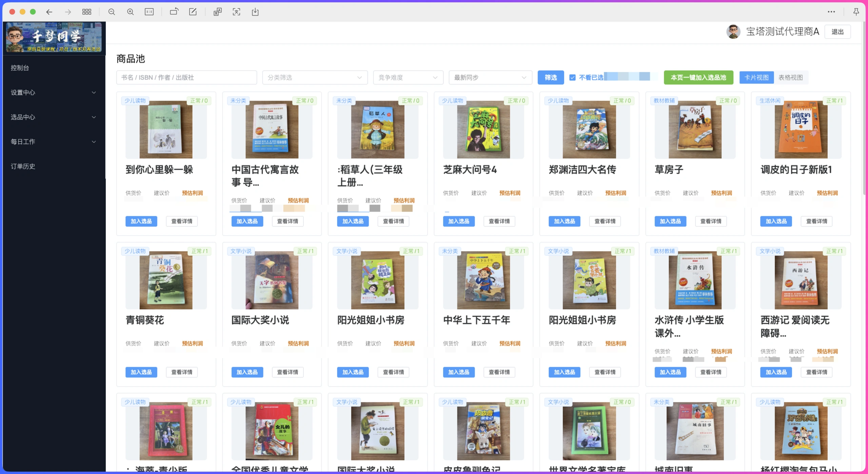Open 订单历史 in the sidebar
Viewport: 868px width, 474px height.
53,166
